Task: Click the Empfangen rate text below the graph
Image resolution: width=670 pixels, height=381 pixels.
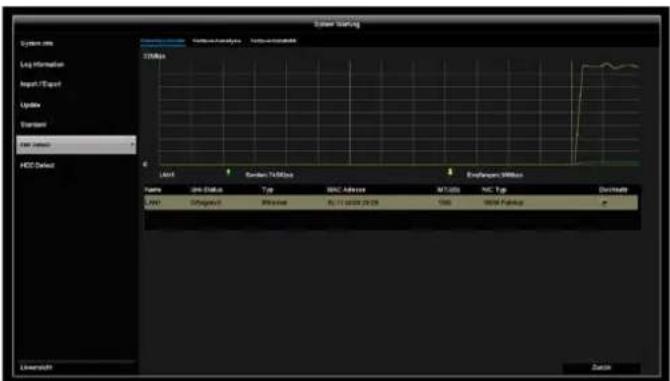Action: tap(495, 175)
